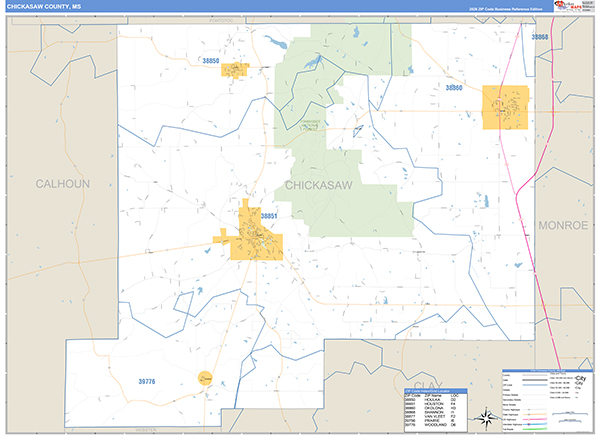
Task: Click the Houlka city area near 38850
Action: (x=234, y=70)
